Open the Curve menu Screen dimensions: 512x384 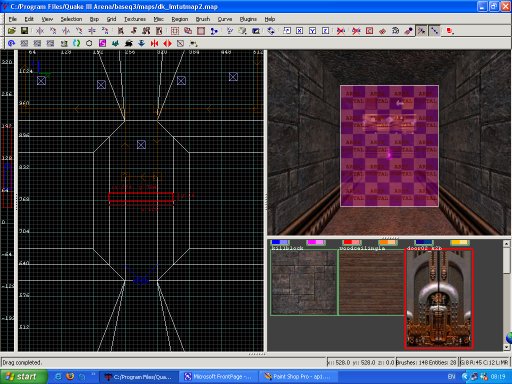coord(225,19)
